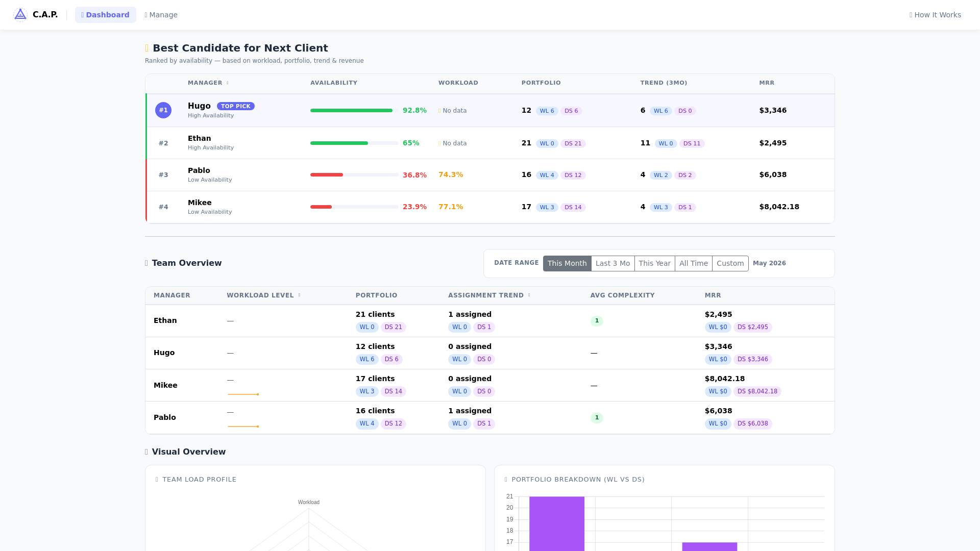Click the Assignment Trend sort arrow icon

(529, 295)
